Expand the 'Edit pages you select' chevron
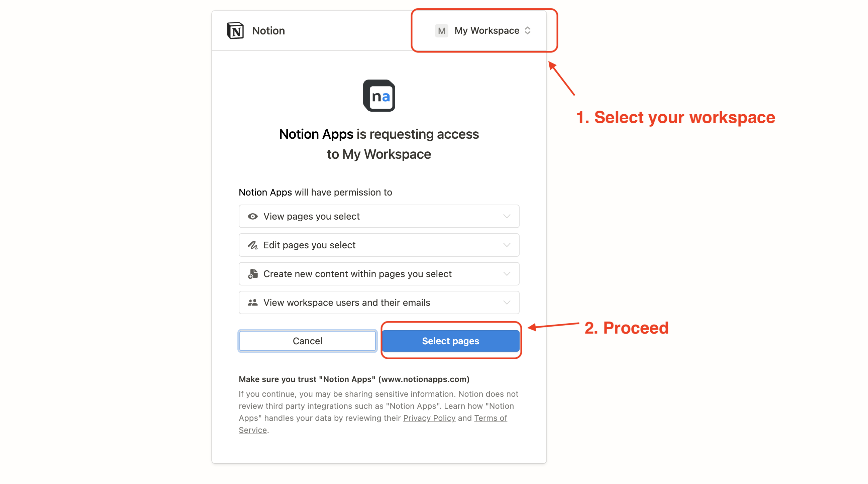 507,245
